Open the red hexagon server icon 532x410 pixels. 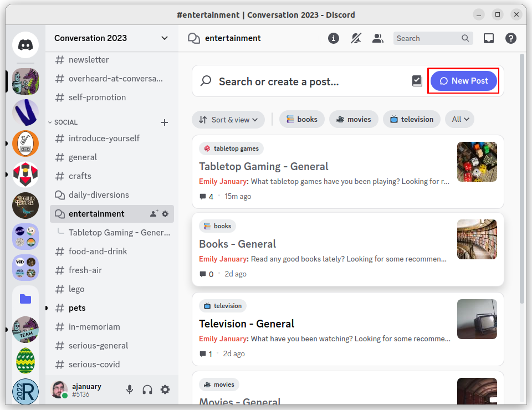(x=25, y=175)
